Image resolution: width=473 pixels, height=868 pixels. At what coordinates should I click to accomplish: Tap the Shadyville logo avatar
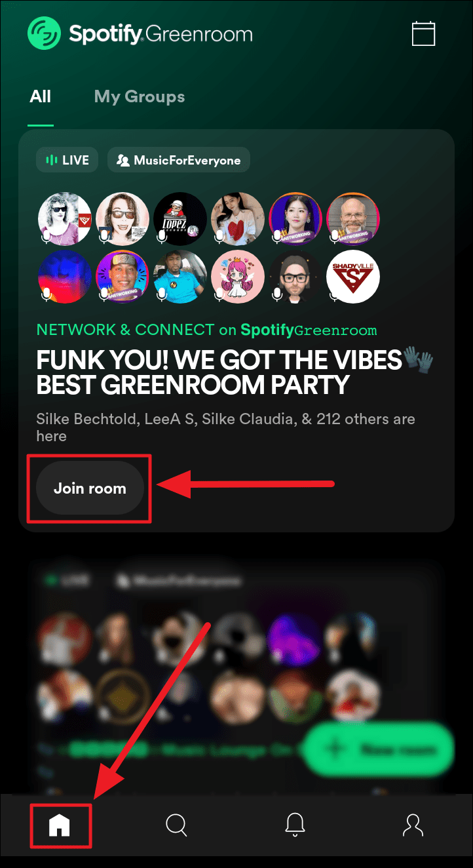coord(353,277)
